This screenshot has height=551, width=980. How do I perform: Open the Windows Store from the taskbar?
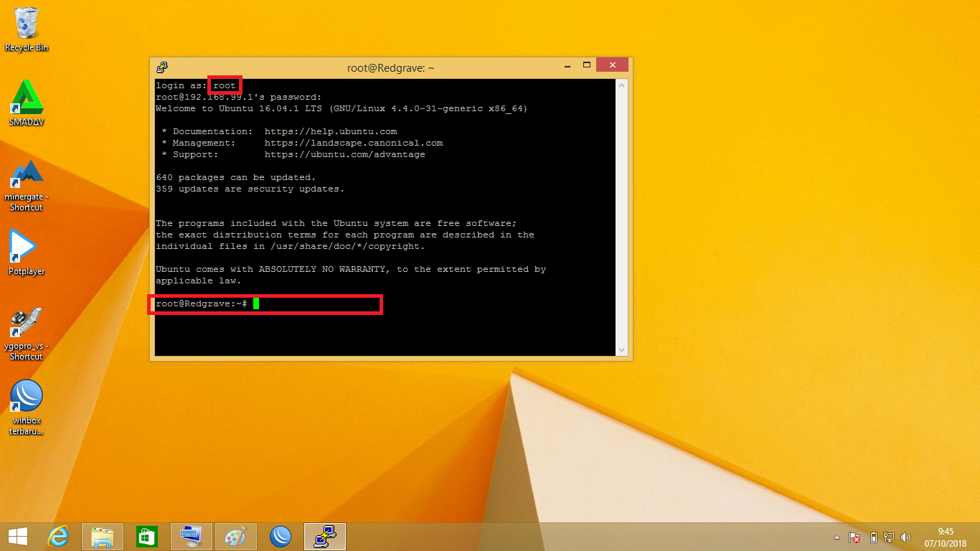146,536
